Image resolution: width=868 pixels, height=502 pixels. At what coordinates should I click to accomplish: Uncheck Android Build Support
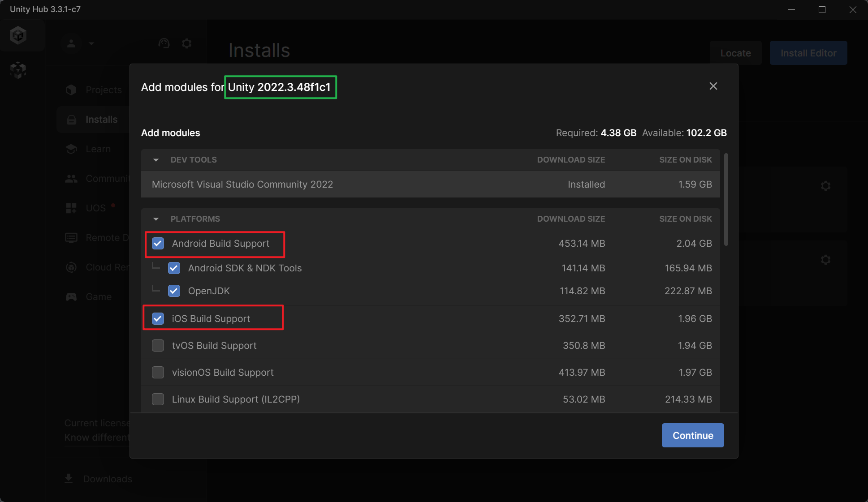158,244
